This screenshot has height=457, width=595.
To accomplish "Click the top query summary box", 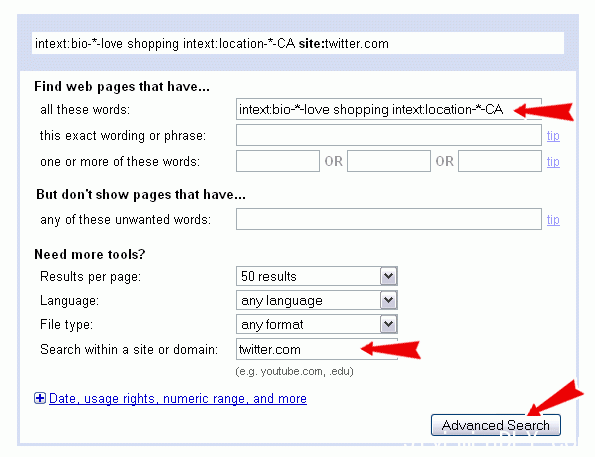I will coord(298,43).
